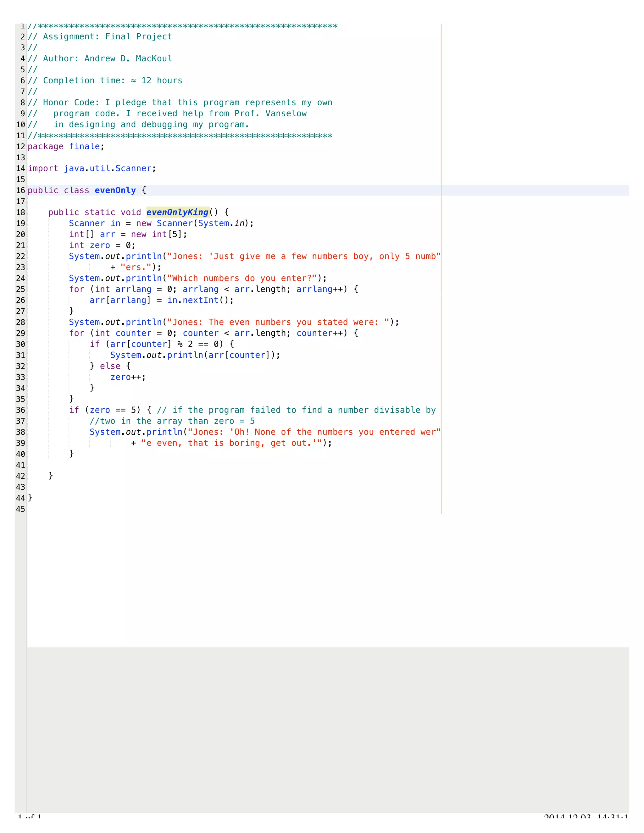The height and width of the screenshot is (833, 644).
Task: Click the "Which numbers do you enter?" println line
Action: pyautogui.click(x=198, y=279)
